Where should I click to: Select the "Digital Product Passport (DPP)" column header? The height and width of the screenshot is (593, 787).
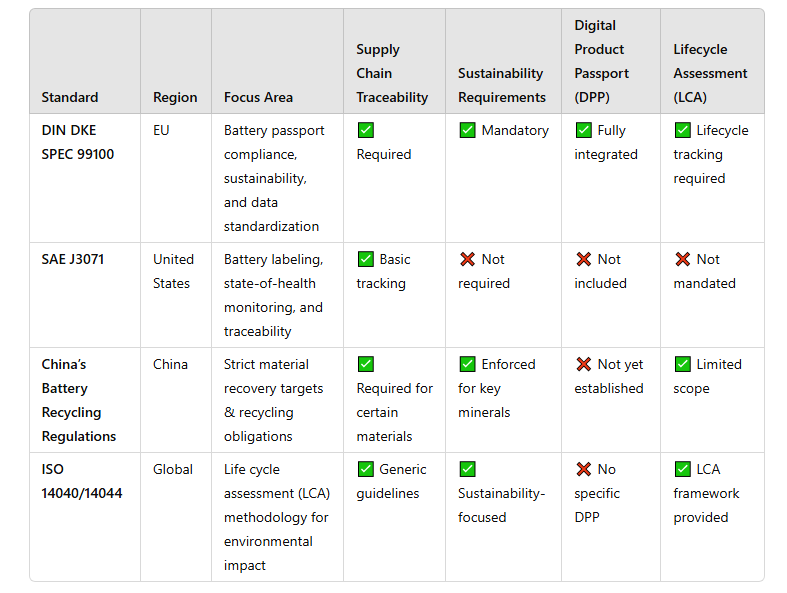pos(601,61)
